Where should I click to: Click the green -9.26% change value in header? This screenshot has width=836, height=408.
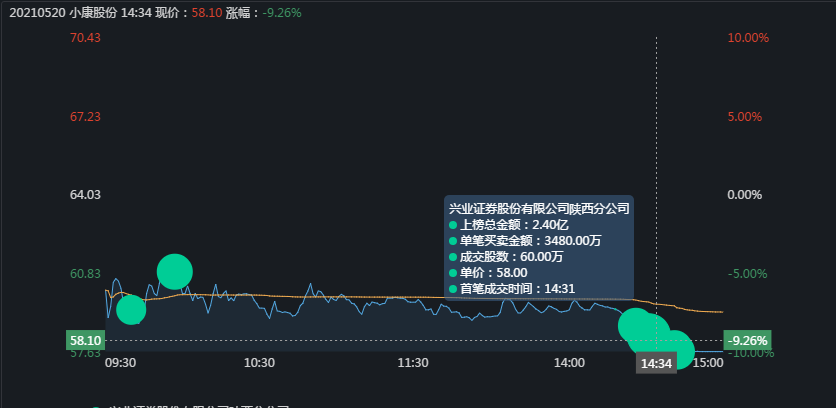[x=282, y=13]
